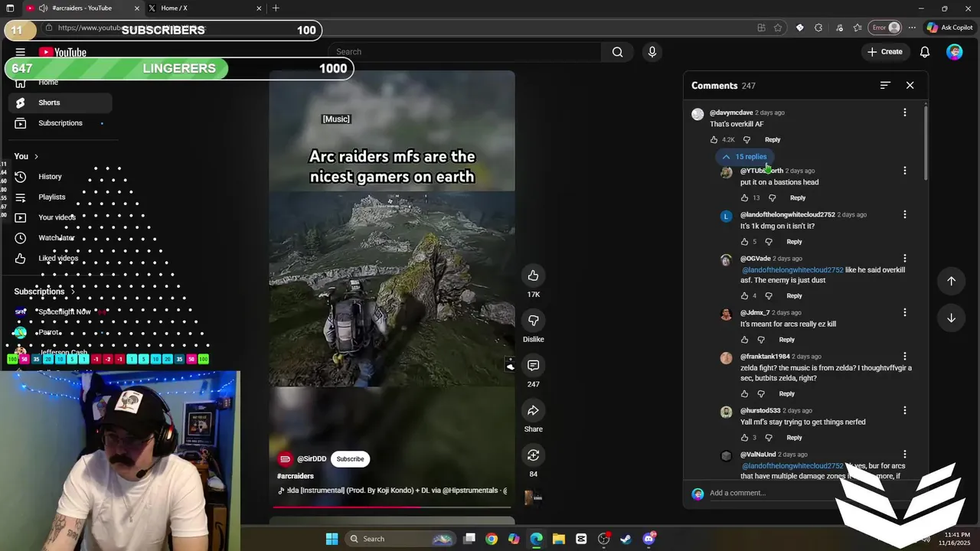Open Subscriptions in the sidebar

click(x=60, y=123)
